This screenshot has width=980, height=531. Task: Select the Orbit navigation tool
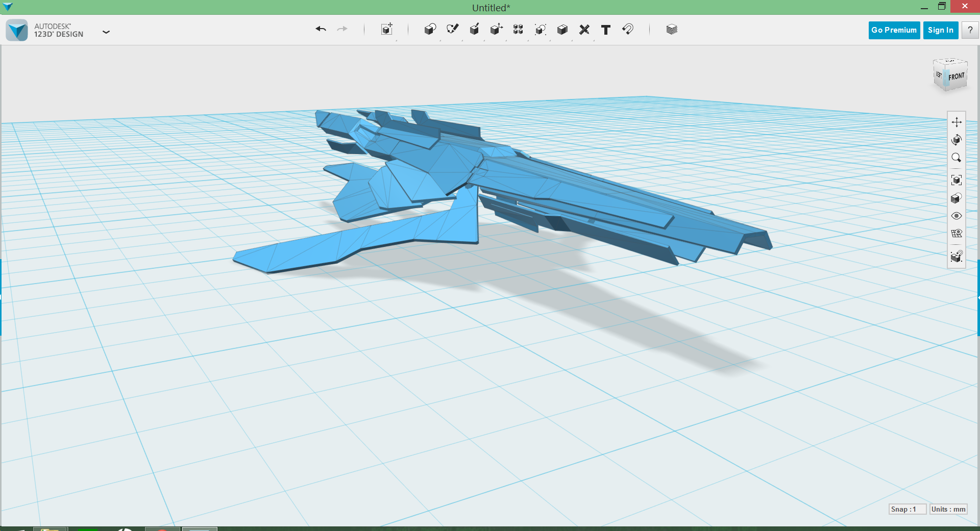957,140
